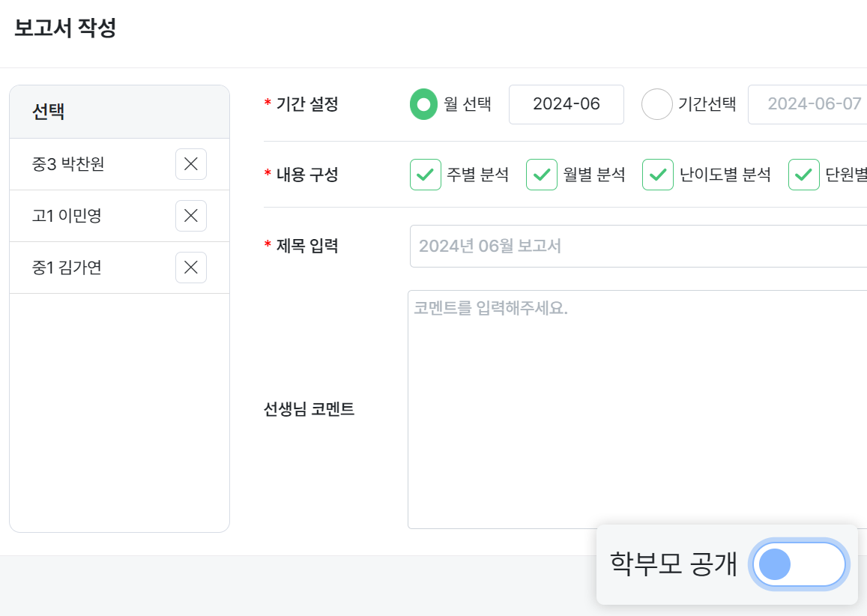
Task: Toggle the 월별 분석 checkbox
Action: point(541,175)
